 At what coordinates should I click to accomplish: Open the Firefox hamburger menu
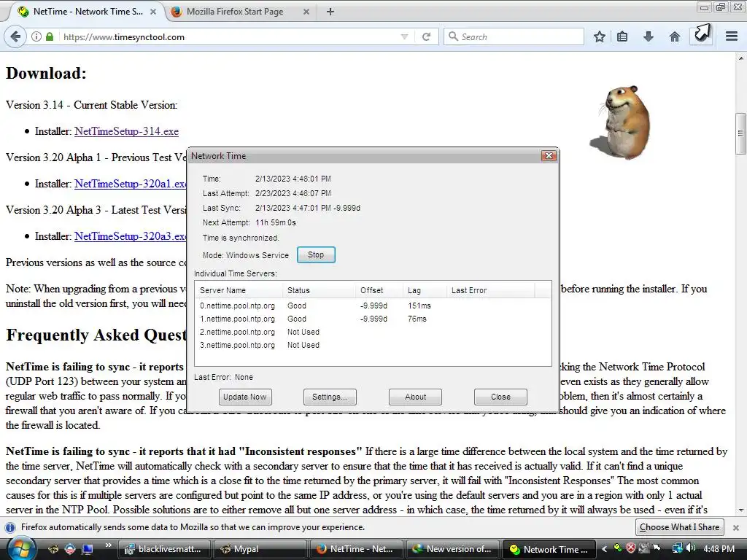[x=732, y=36]
